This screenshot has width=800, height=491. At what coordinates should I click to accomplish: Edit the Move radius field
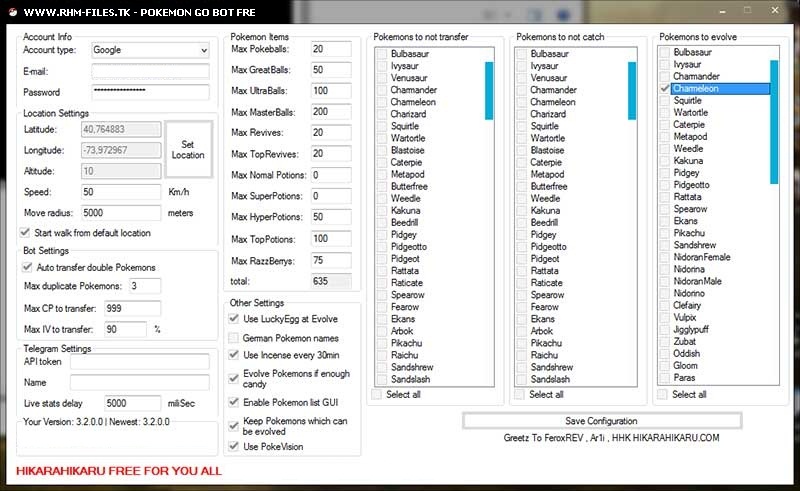coord(120,213)
